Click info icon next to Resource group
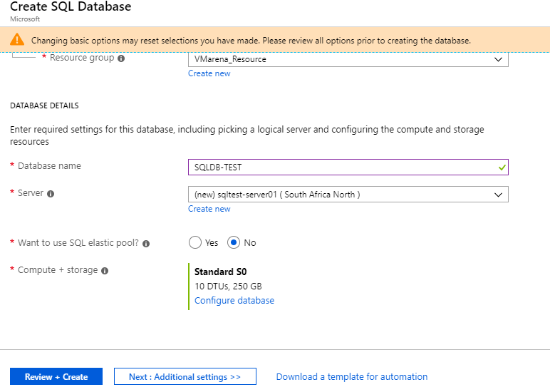This screenshot has width=550, height=392. (121, 58)
